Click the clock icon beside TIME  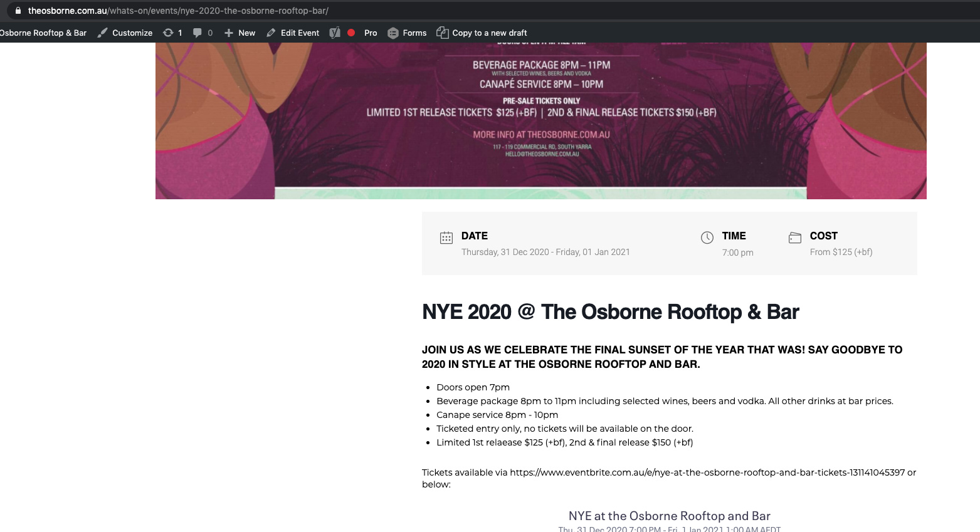pyautogui.click(x=707, y=237)
